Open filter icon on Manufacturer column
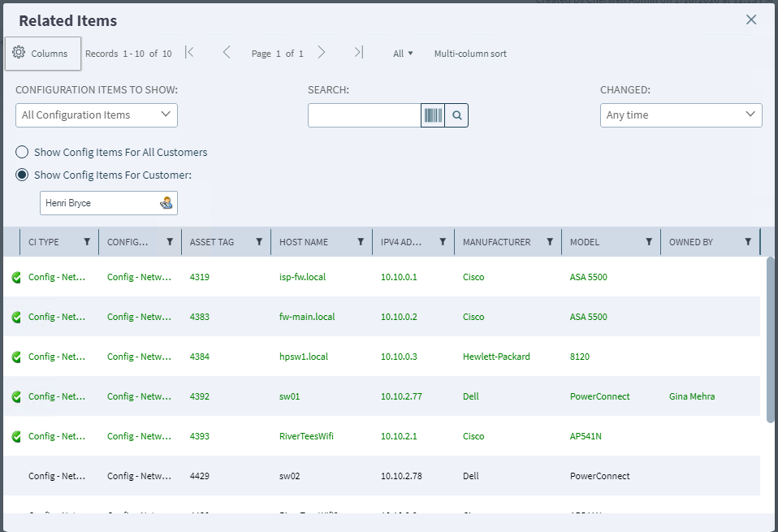The width and height of the screenshot is (778, 532). coord(550,242)
